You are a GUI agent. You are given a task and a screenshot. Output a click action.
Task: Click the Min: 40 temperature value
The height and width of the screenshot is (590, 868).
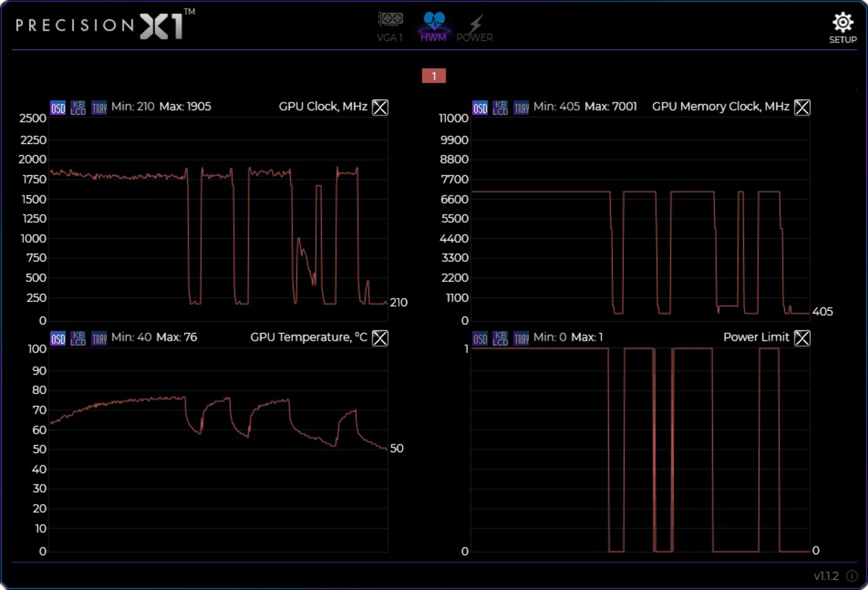coord(131,338)
